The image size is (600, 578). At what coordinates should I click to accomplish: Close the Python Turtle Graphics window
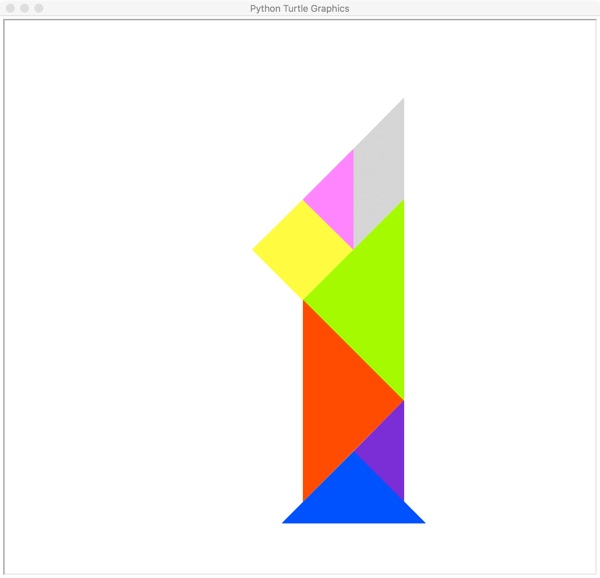[10, 8]
